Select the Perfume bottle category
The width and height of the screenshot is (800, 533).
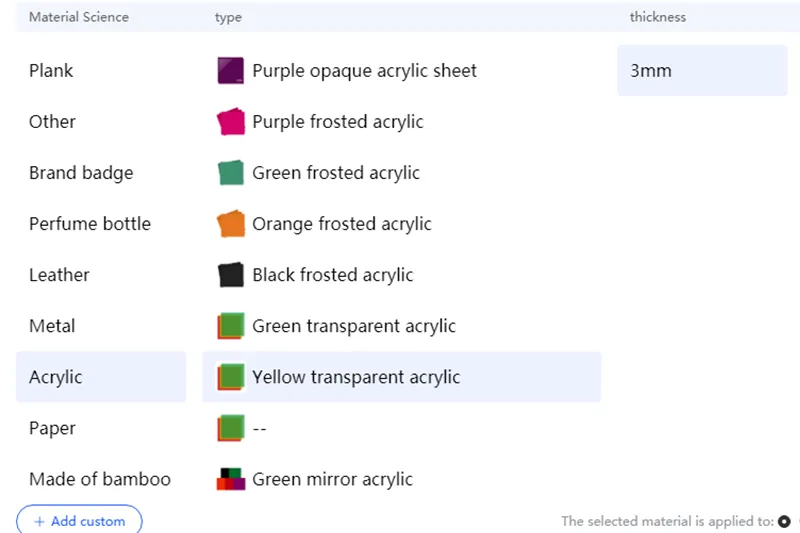pyautogui.click(x=90, y=224)
